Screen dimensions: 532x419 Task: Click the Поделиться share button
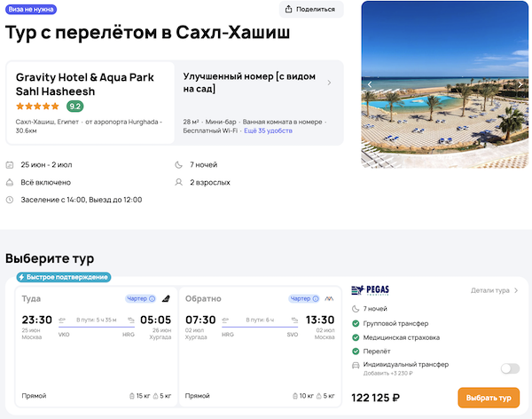tap(310, 10)
